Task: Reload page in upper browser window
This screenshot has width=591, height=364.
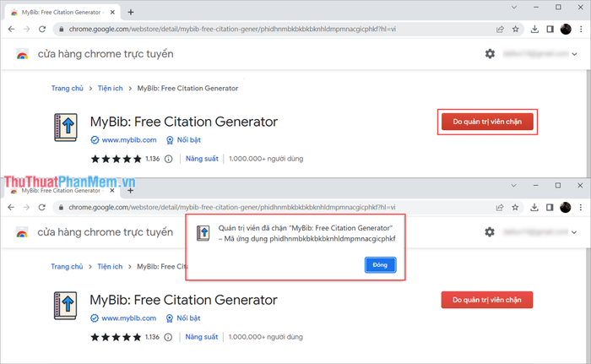Action: point(42,29)
